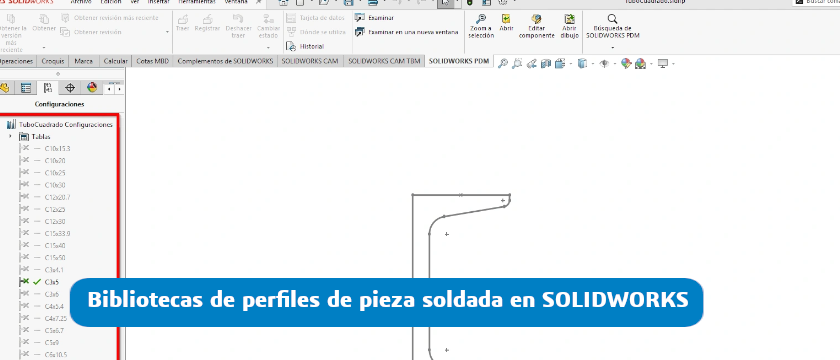Click Dónde se utiliza
840x360 pixels.
click(x=316, y=32)
